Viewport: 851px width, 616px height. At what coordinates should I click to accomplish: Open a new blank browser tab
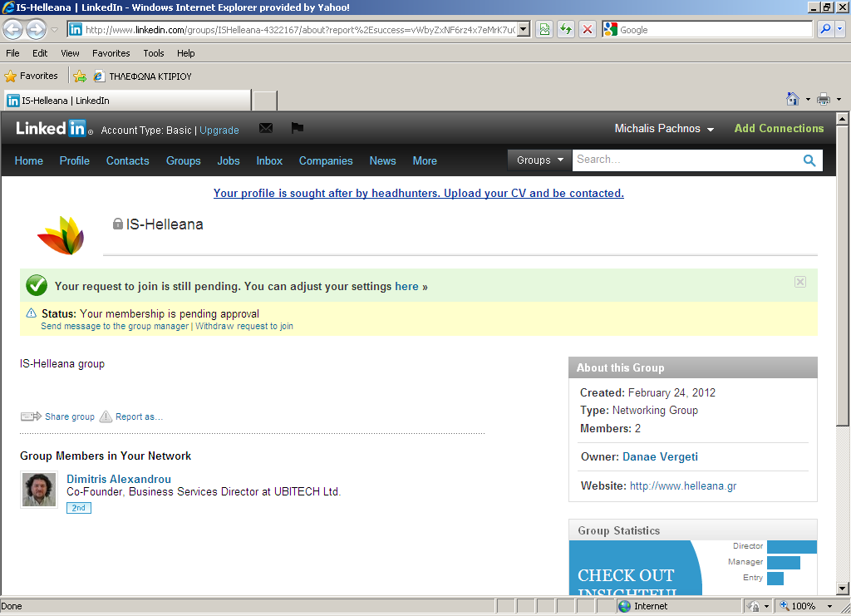click(x=265, y=101)
